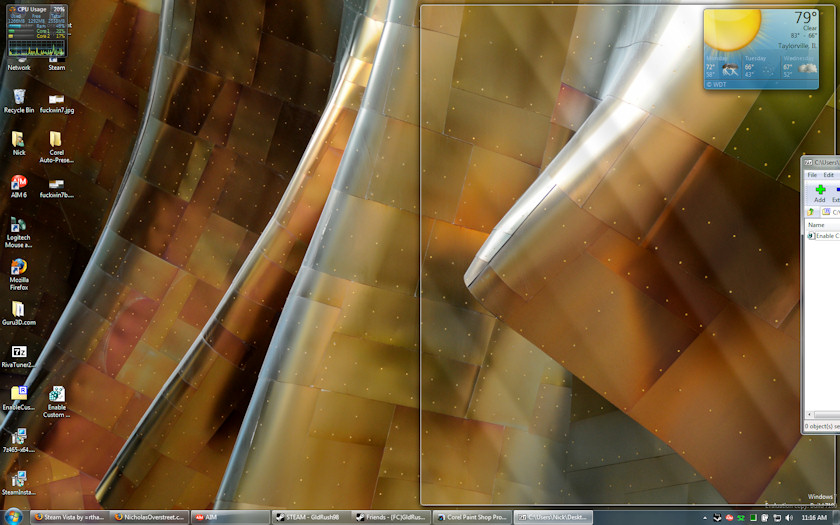840x525 pixels.
Task: Open the File menu in 7-Zip window
Action: coord(812,175)
